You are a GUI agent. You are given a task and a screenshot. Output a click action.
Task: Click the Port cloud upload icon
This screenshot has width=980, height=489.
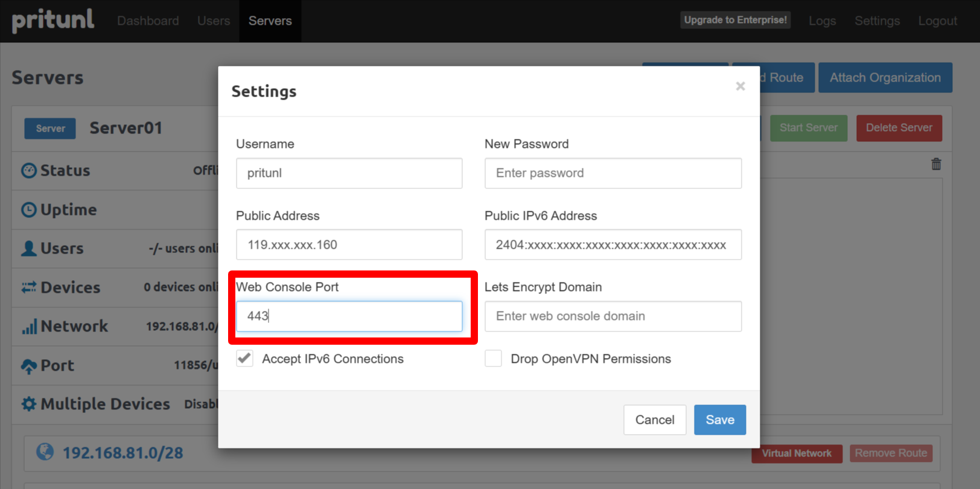point(29,366)
